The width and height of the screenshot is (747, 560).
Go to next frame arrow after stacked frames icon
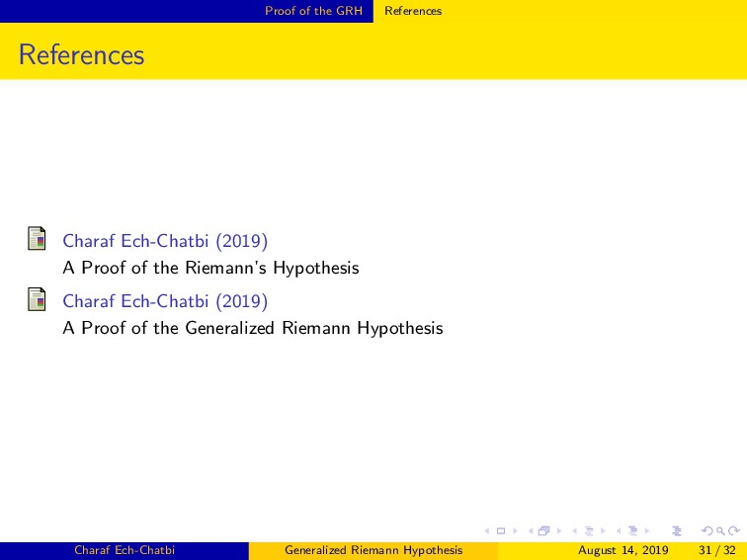(x=559, y=531)
